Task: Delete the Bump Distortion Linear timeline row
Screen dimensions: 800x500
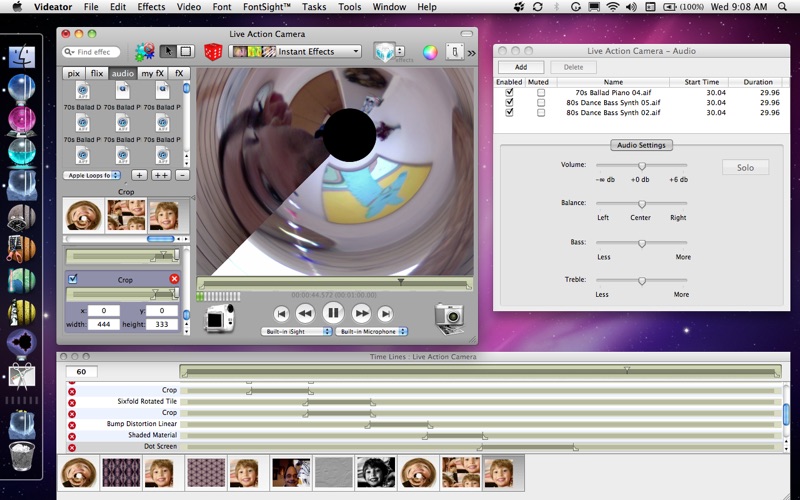Action: coord(72,425)
